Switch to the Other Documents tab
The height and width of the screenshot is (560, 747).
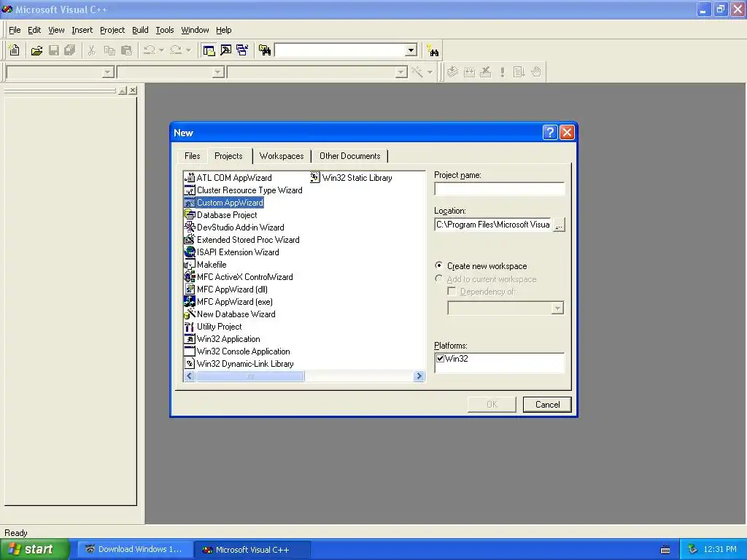[x=349, y=156]
